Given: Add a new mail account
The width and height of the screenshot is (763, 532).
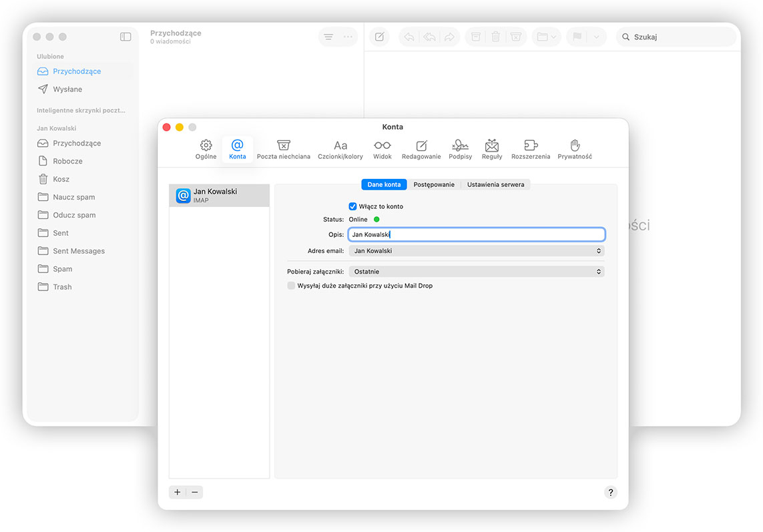Looking at the screenshot, I should [177, 492].
